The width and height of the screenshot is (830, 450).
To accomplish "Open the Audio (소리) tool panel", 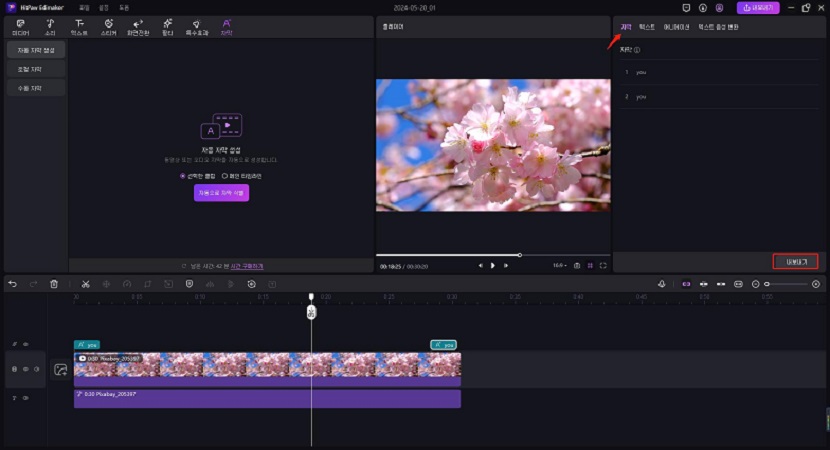I will [50, 26].
